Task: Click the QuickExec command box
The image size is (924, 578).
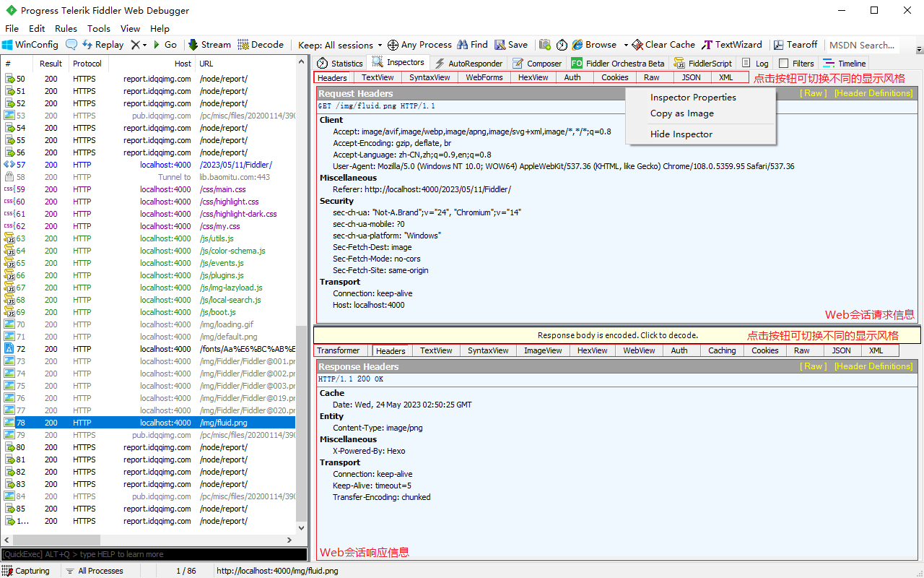Action: coord(154,554)
